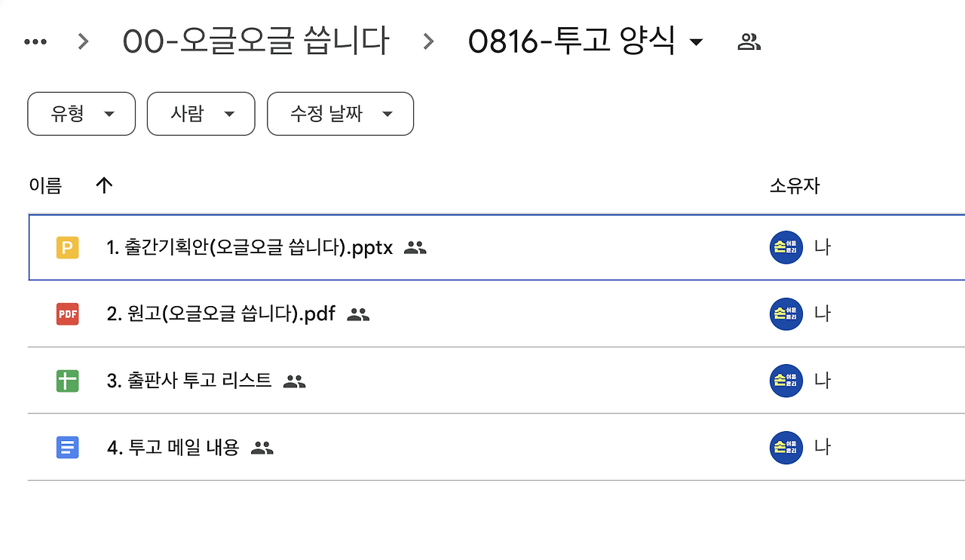Image resolution: width=965 pixels, height=560 pixels.
Task: Open the 사람 filter dropdown
Action: [201, 114]
